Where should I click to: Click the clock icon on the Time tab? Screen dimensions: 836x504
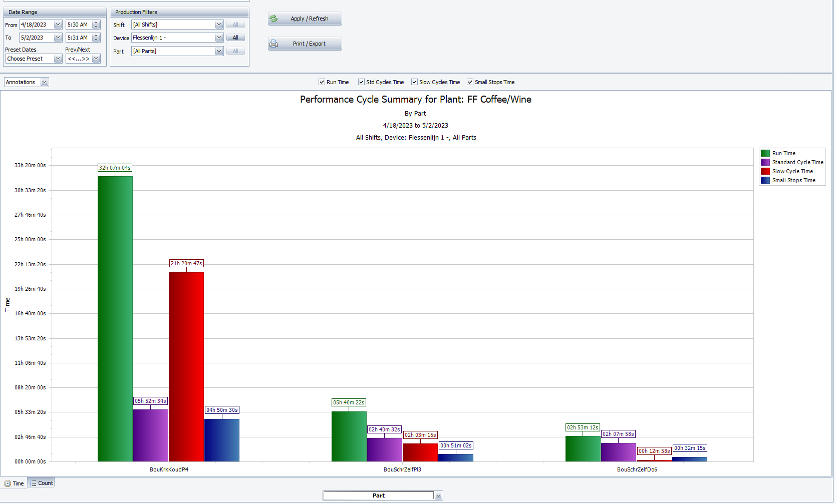(x=7, y=483)
